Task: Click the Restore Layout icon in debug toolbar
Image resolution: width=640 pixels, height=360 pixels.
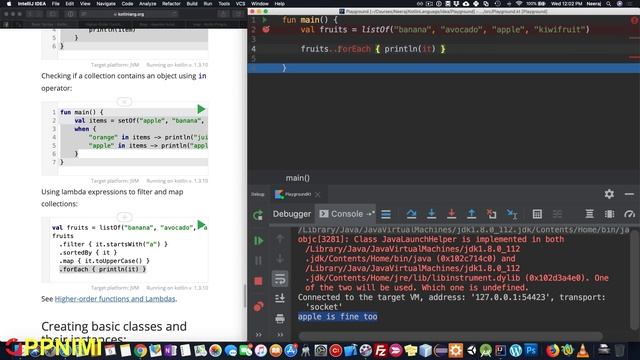Action: click(589, 214)
